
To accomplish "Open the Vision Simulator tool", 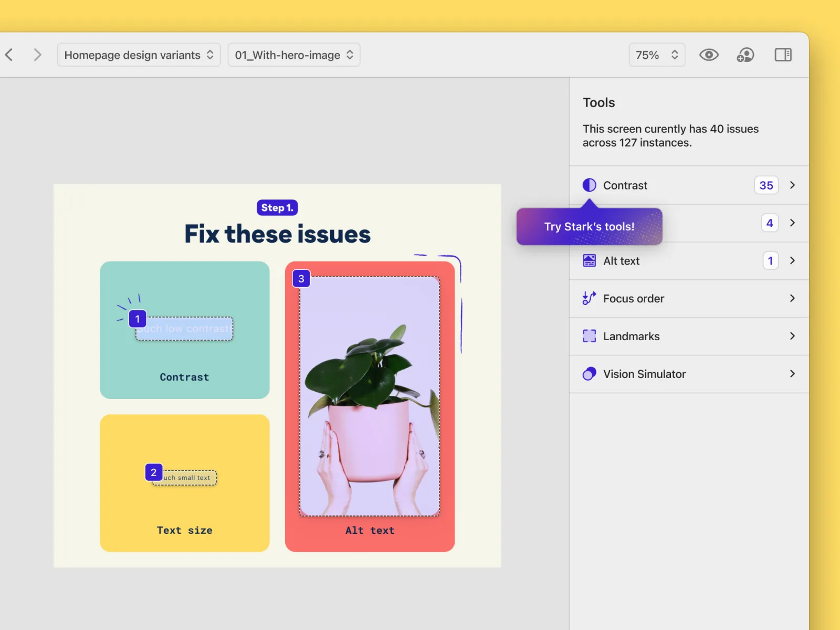I will tap(689, 374).
